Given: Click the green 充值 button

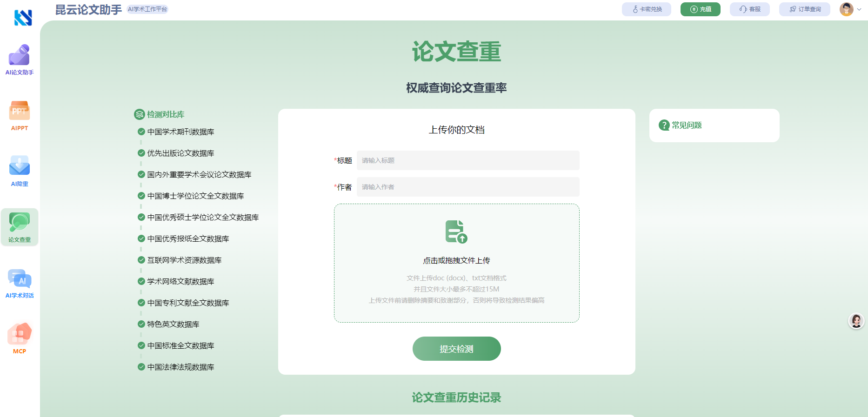Looking at the screenshot, I should tap(700, 9).
